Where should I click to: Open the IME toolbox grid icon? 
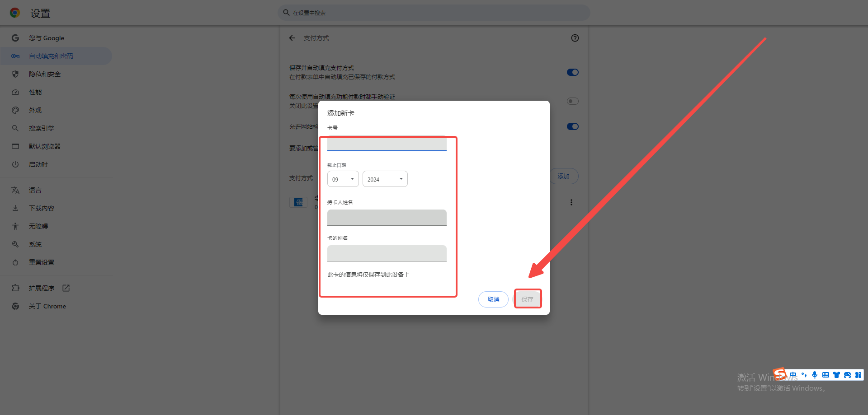[x=858, y=375]
